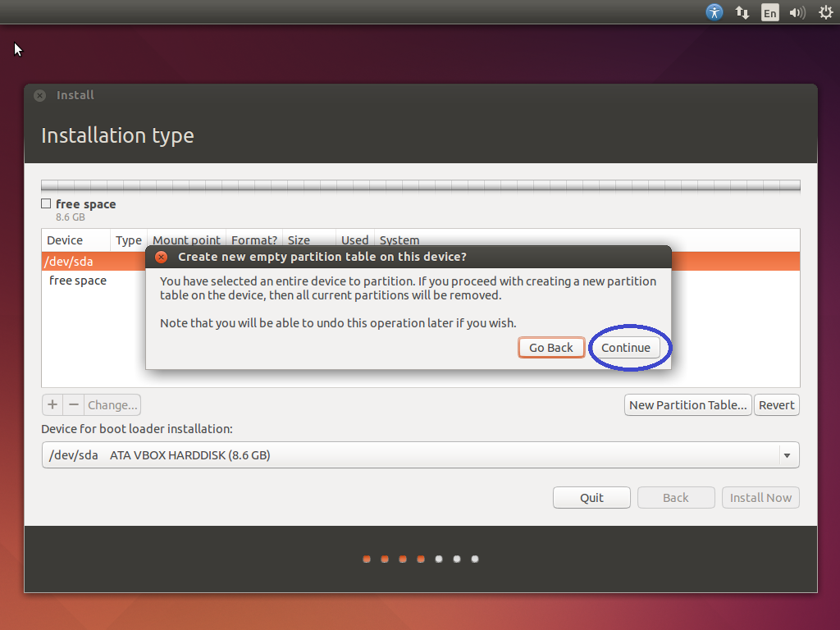The image size is (840, 630).
Task: Click the Install Now button
Action: (760, 497)
